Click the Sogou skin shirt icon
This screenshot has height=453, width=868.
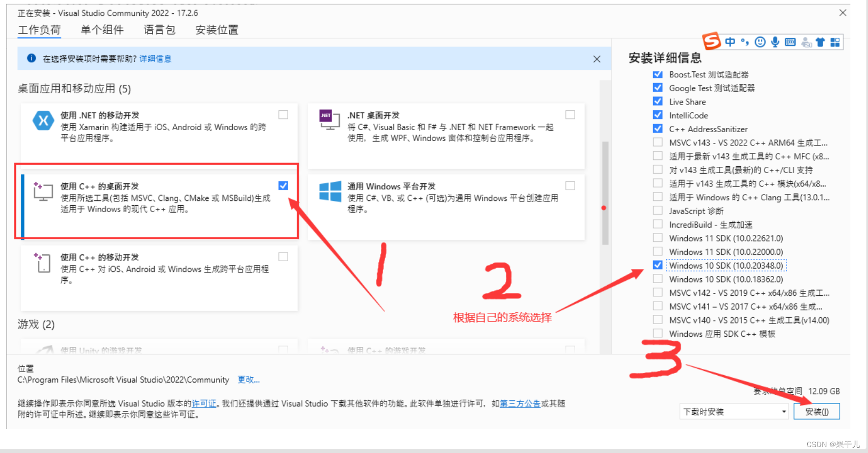tap(821, 42)
